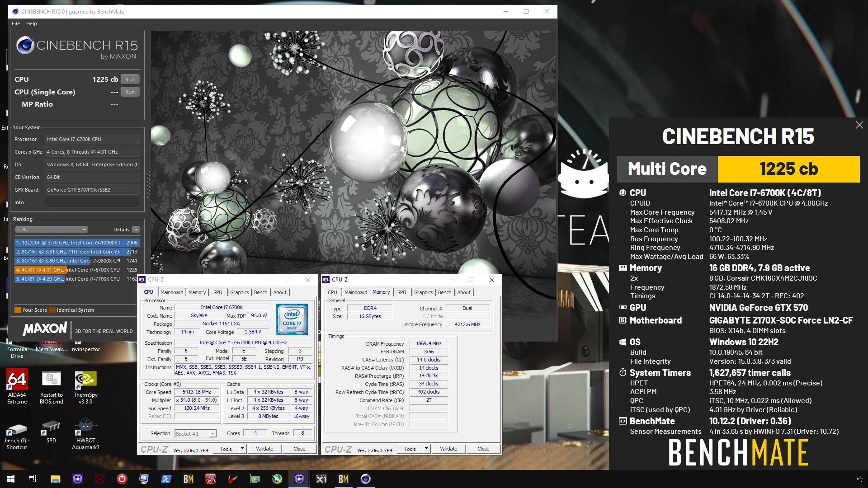Click the red shutdown power taskbar icon
The width and height of the screenshot is (868, 488).
(122, 479)
